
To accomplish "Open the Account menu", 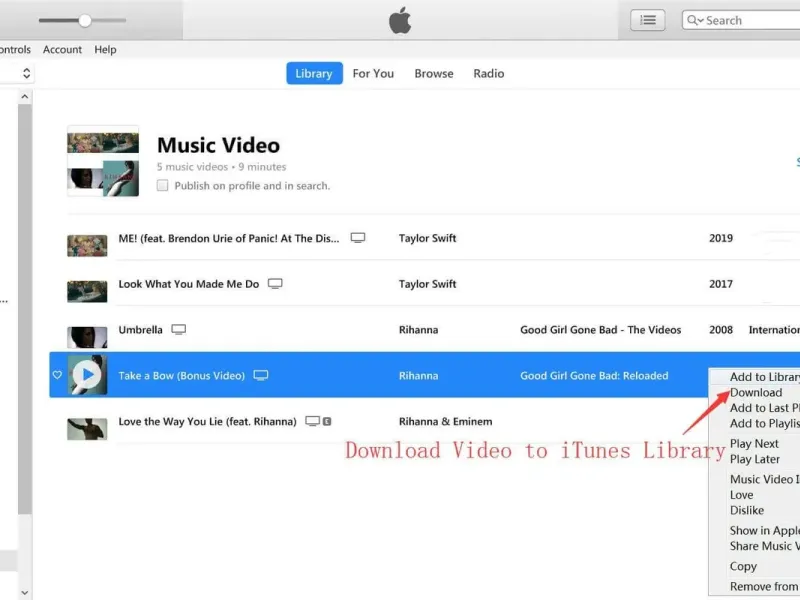I will 62,49.
